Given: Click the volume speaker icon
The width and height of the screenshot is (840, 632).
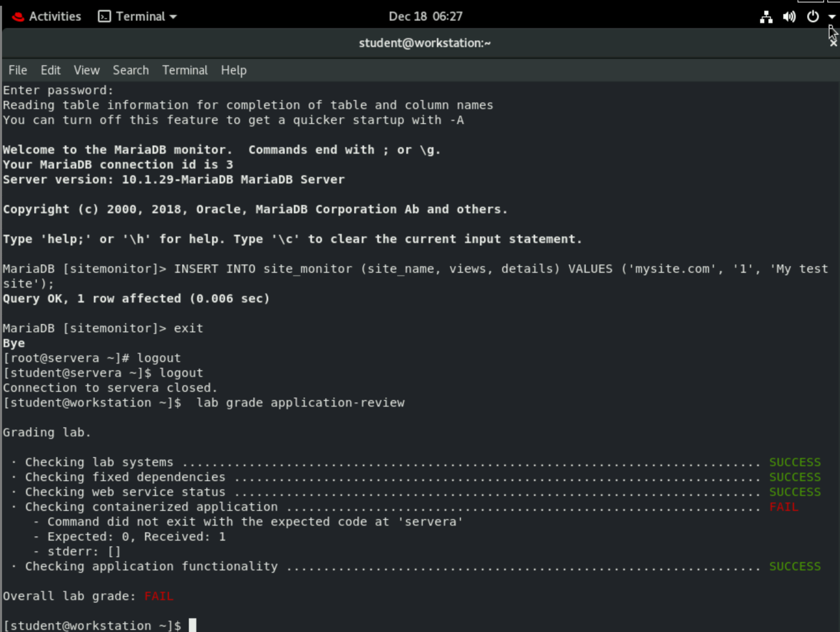Looking at the screenshot, I should click(789, 17).
